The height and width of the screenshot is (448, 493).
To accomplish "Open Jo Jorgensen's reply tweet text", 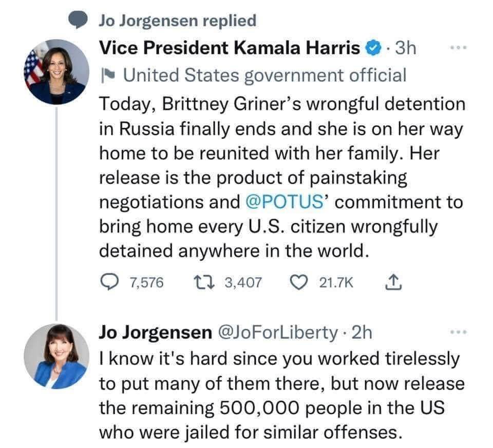I will tap(282, 395).
